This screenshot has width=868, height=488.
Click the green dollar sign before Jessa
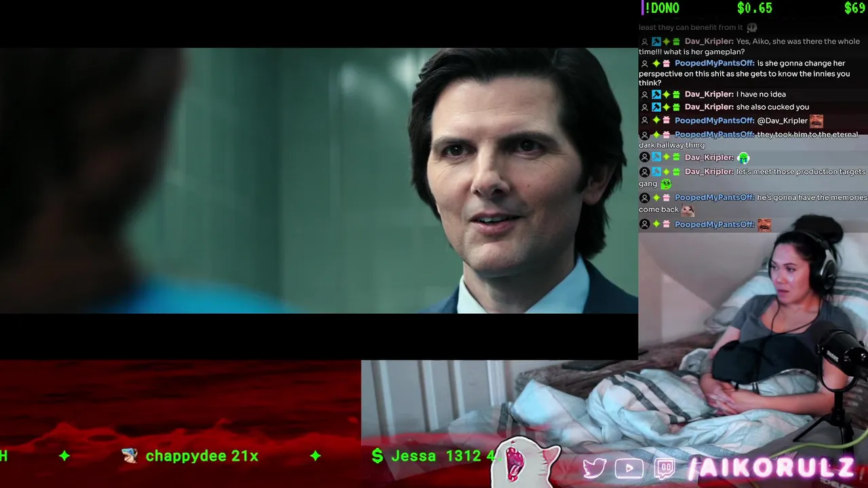[x=378, y=456]
